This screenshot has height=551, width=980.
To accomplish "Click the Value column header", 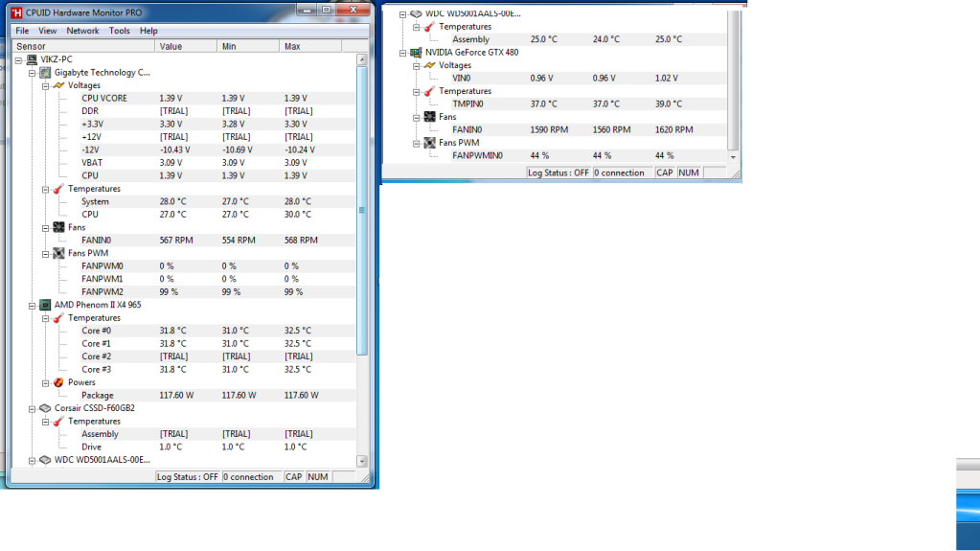I will tap(171, 46).
